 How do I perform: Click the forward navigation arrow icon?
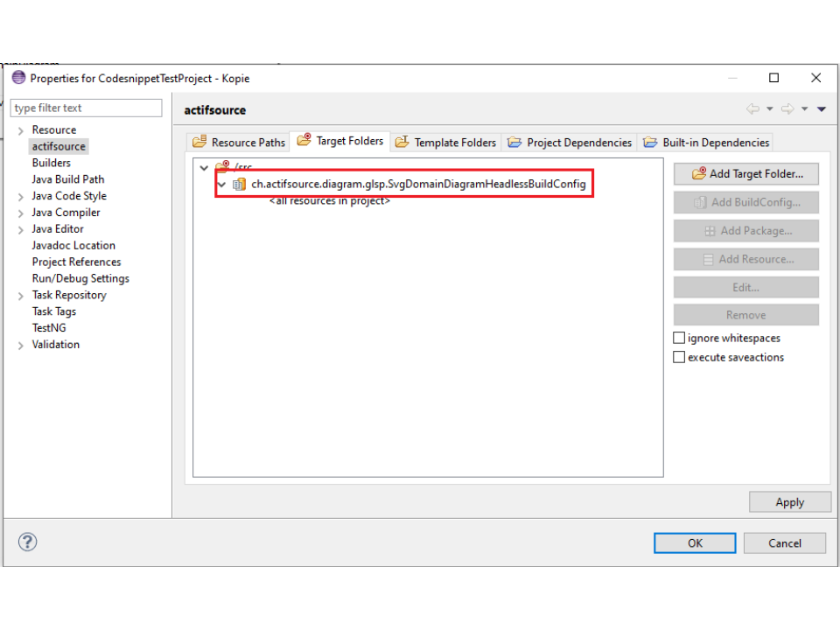pyautogui.click(x=787, y=109)
